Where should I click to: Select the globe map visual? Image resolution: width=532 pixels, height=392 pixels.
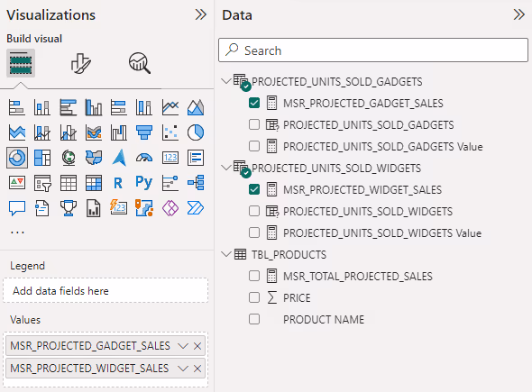coord(69,158)
